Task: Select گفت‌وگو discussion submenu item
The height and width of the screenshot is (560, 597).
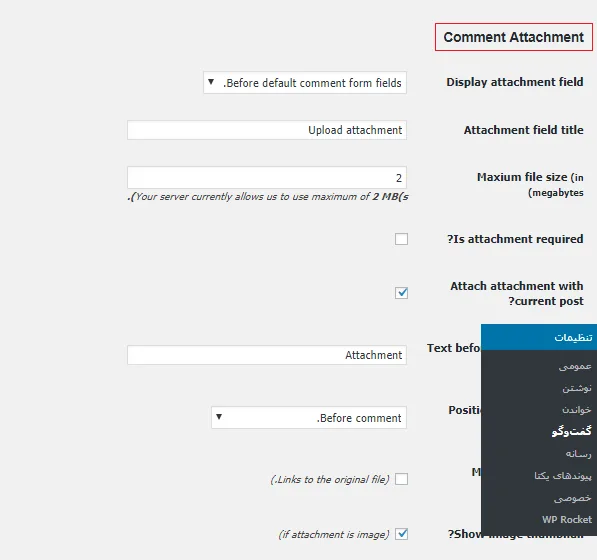Action: point(571,432)
